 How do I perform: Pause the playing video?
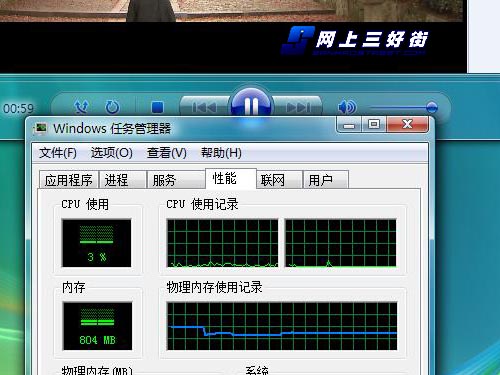tap(251, 105)
